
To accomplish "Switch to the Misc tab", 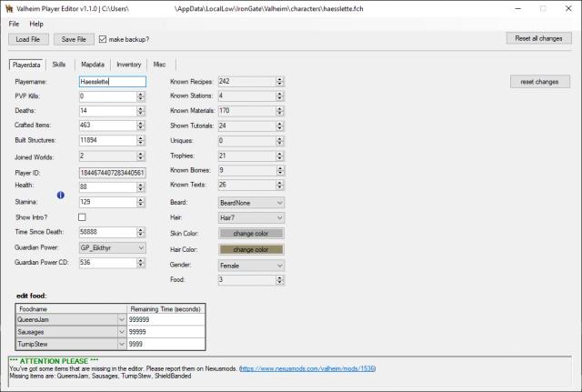I will coord(160,65).
